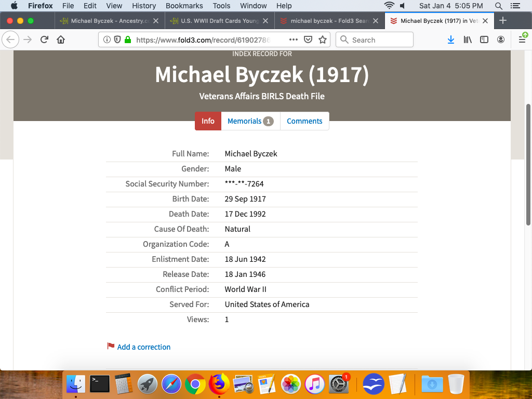Open the Firefox downloads panel
The height and width of the screenshot is (399, 532).
pos(450,40)
